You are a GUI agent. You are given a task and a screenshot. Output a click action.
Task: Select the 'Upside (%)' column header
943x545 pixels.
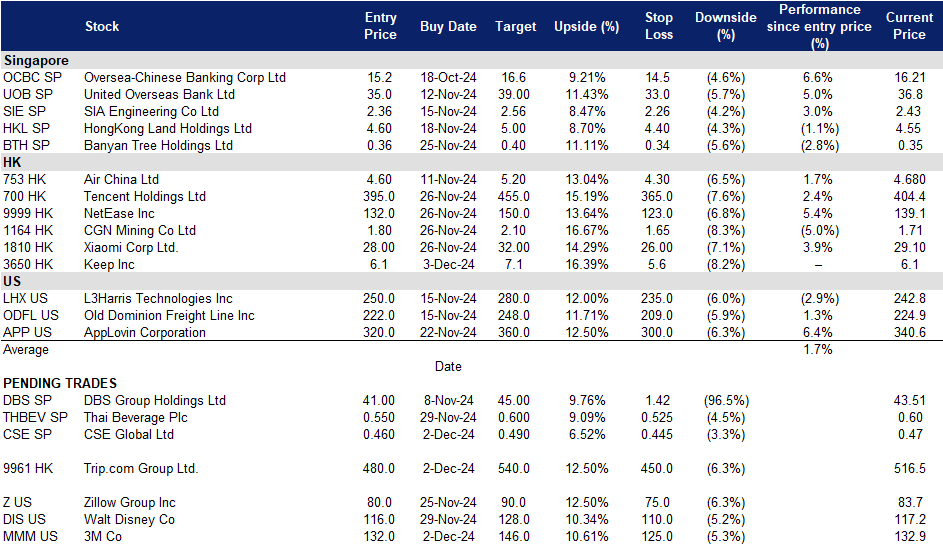coord(586,26)
